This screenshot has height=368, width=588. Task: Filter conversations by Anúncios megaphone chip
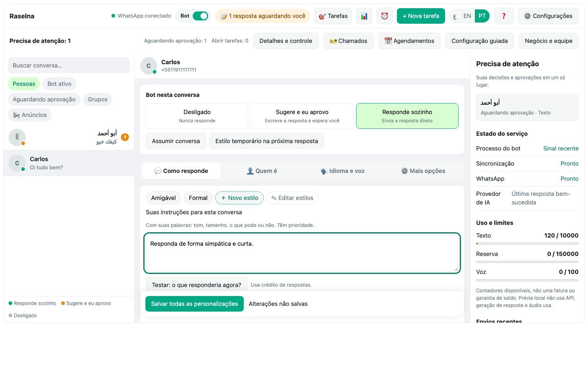click(30, 115)
